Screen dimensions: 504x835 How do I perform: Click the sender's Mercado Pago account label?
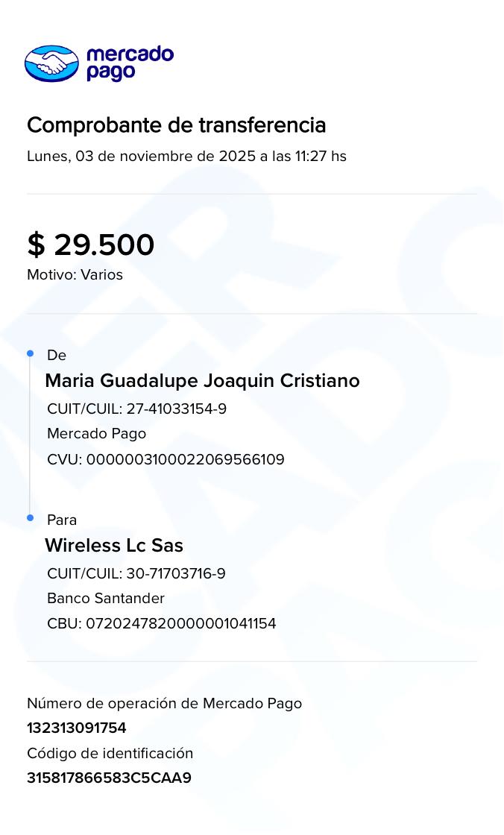click(96, 434)
